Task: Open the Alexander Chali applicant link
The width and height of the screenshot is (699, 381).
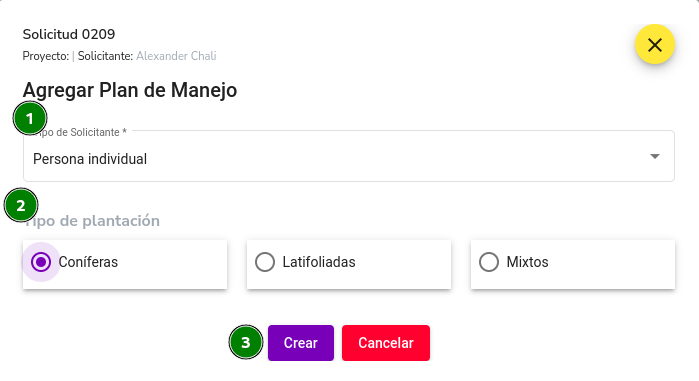Action: 176,56
